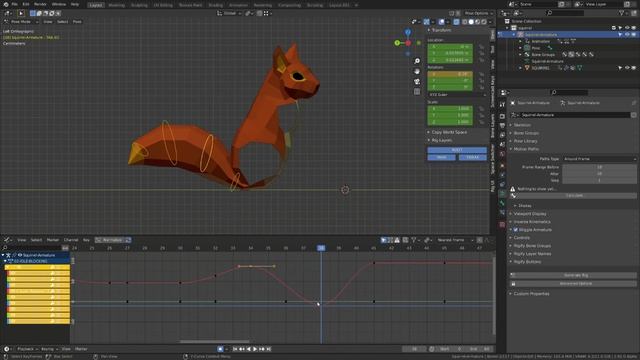Expand the Pose Library panel
The image size is (640, 360).
point(525,141)
